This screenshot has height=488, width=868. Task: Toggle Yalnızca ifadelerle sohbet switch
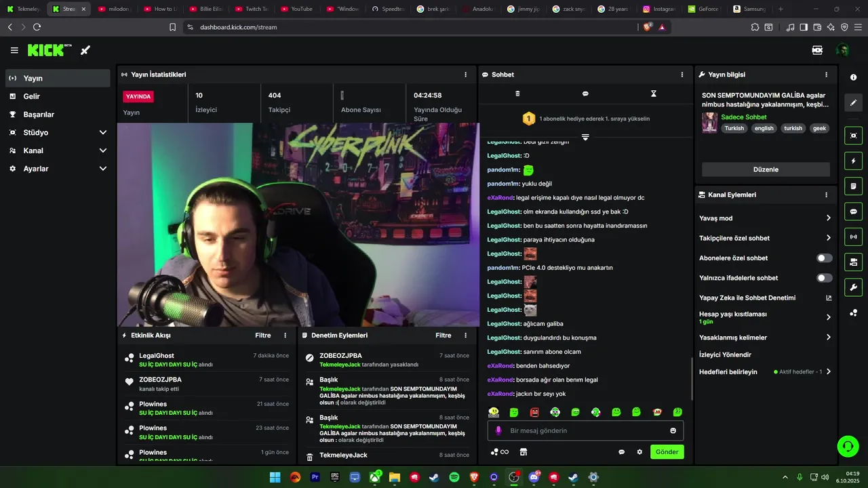click(825, 278)
